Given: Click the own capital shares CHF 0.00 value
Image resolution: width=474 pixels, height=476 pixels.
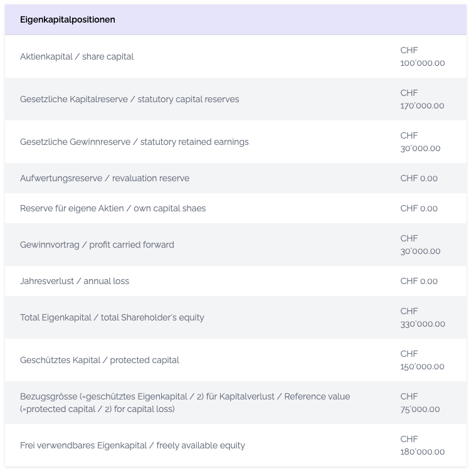Looking at the screenshot, I should point(419,209).
